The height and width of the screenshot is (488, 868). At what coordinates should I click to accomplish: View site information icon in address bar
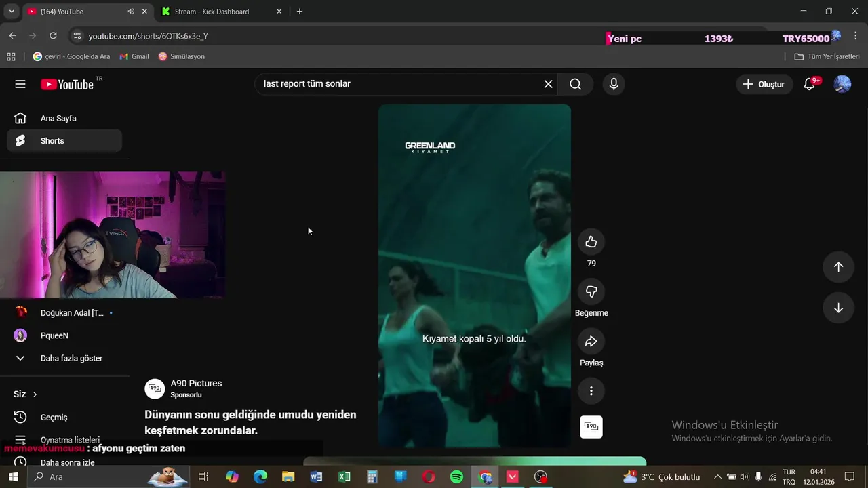(x=77, y=36)
